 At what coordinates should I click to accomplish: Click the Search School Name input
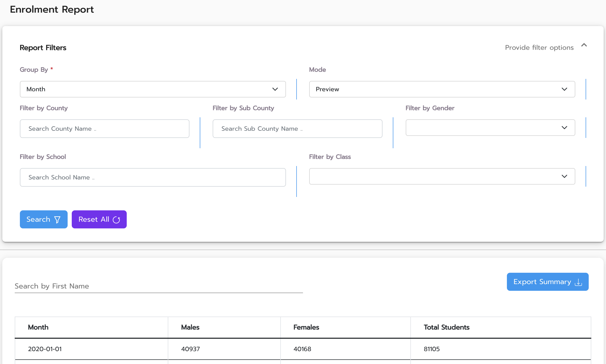[x=153, y=177]
